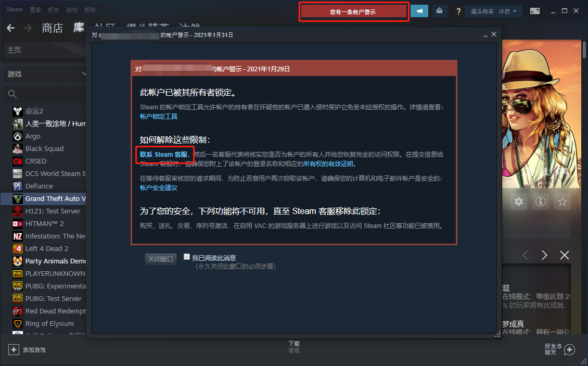Click the Red Dead Redemption icon

click(x=18, y=311)
